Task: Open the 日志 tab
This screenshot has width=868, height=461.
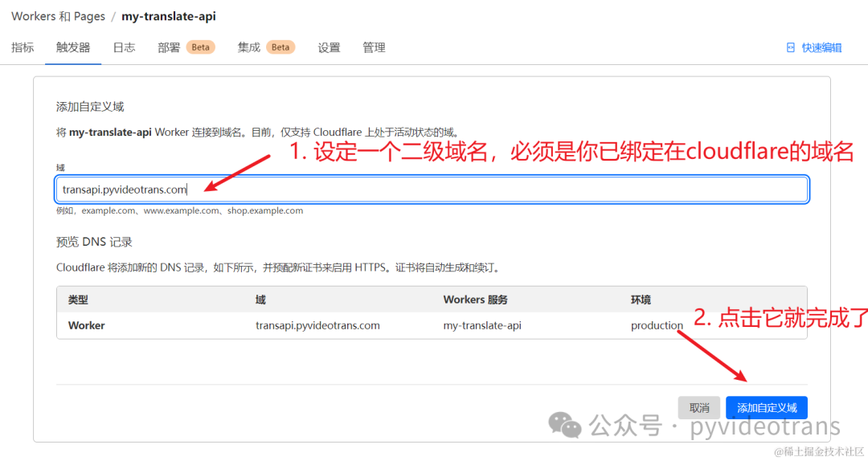Action: (x=124, y=47)
